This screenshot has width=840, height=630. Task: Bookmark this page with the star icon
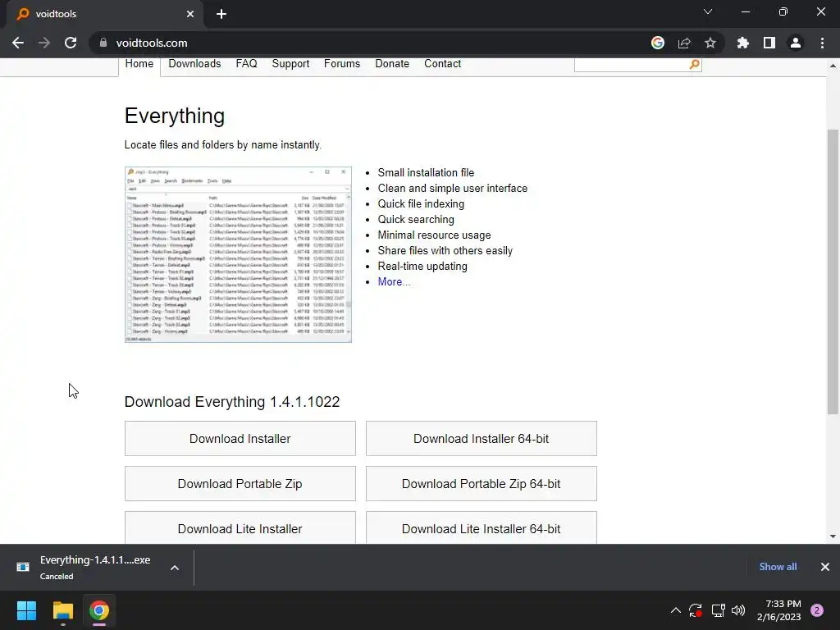[x=710, y=43]
